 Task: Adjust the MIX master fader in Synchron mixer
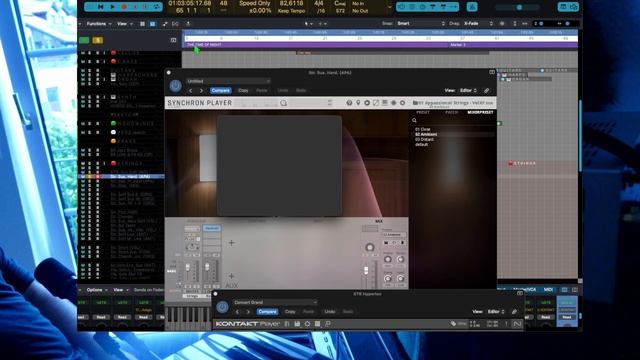pos(366,271)
